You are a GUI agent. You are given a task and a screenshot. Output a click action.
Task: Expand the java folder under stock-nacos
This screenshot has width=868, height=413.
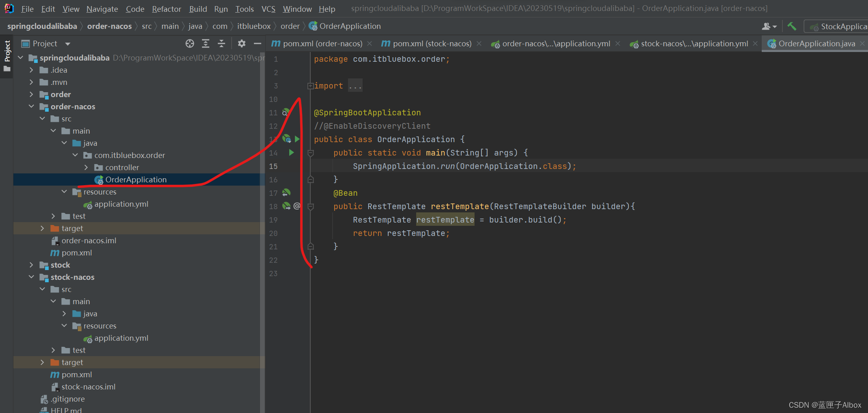[x=64, y=314]
